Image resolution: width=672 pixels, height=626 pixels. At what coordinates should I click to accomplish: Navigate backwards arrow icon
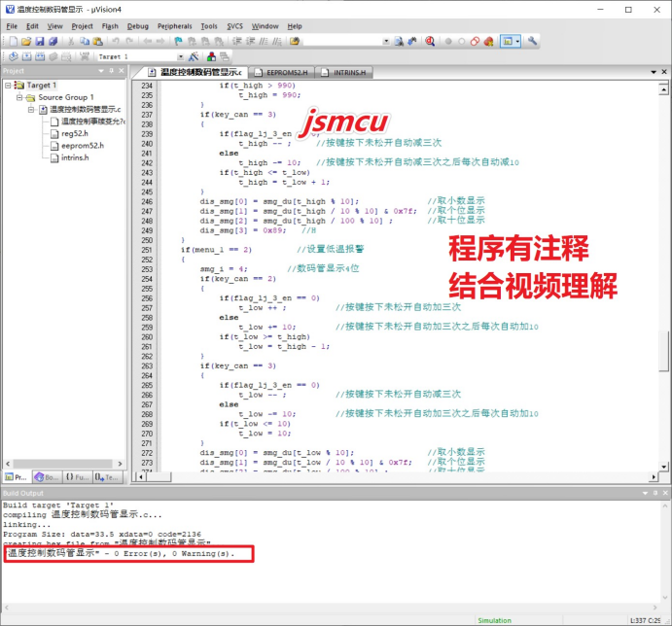pyautogui.click(x=148, y=41)
